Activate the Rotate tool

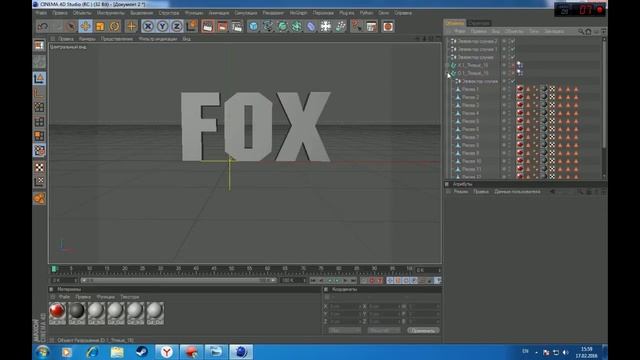(x=115, y=27)
